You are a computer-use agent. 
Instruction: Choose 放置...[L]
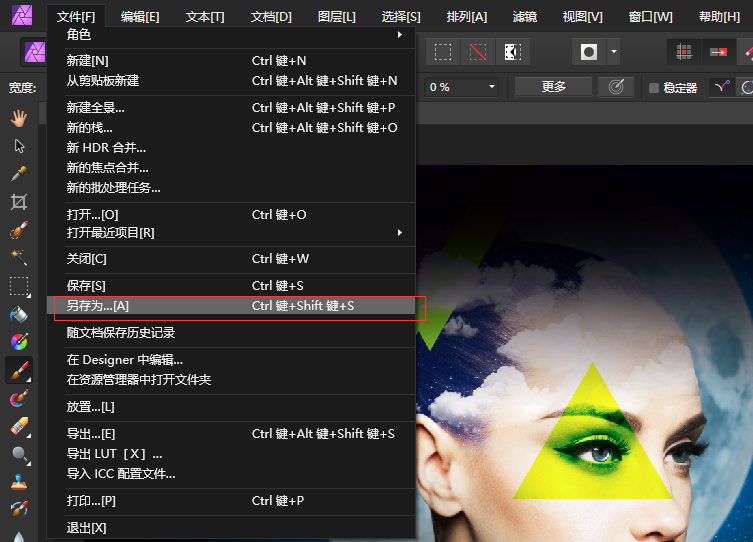231,407
